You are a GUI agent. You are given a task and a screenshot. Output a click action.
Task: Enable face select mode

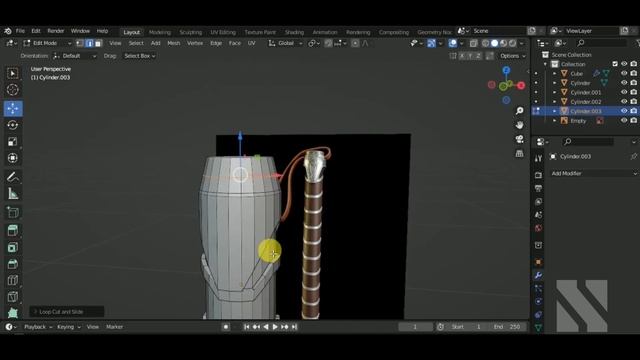pyautogui.click(x=98, y=43)
